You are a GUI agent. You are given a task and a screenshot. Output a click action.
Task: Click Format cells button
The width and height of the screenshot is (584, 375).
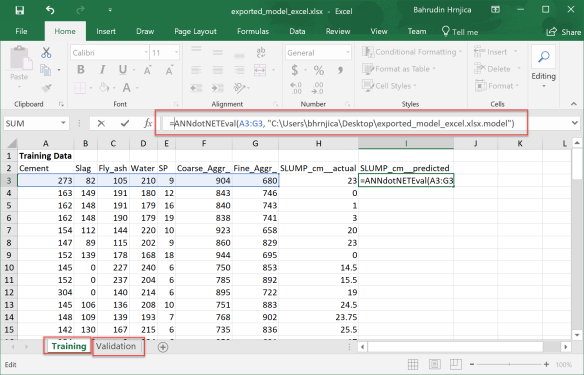(x=497, y=86)
